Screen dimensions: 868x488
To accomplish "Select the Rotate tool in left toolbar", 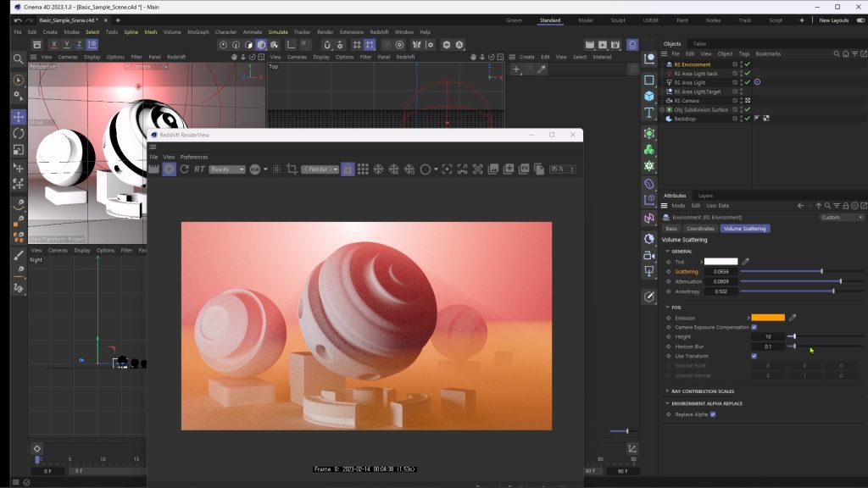I will coord(19,133).
